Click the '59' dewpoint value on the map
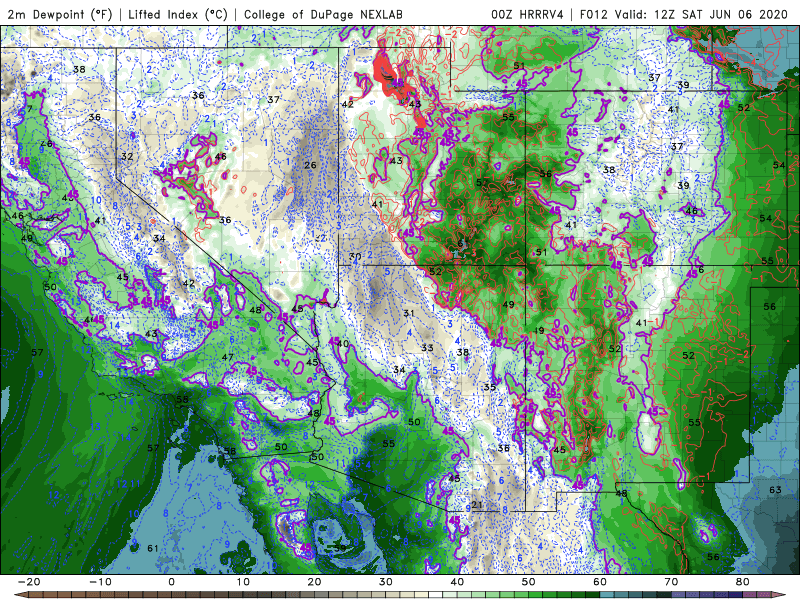This screenshot has width=800, height=600. [340, 548]
